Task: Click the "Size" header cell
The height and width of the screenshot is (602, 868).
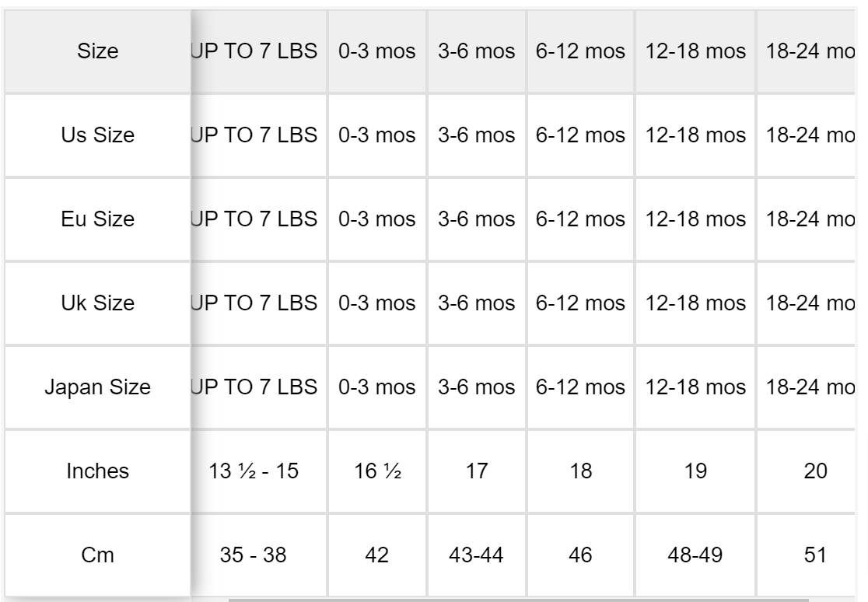Action: pos(98,52)
